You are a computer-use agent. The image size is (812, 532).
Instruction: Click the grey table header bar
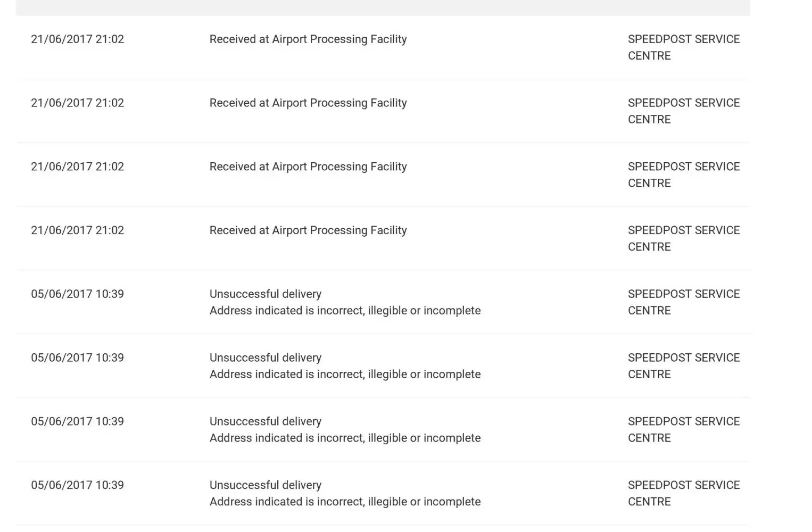coord(383,7)
